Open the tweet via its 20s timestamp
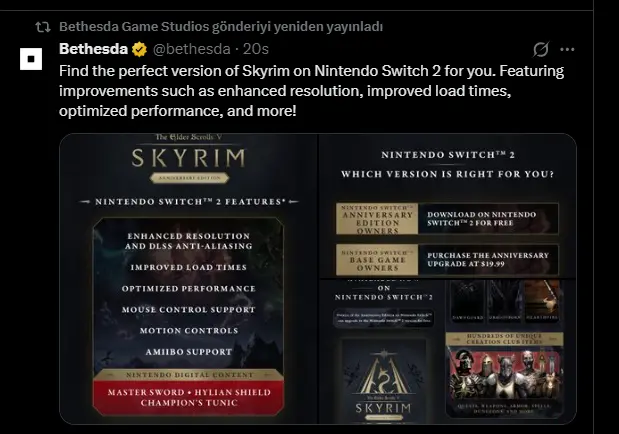The height and width of the screenshot is (434, 619). 255,49
